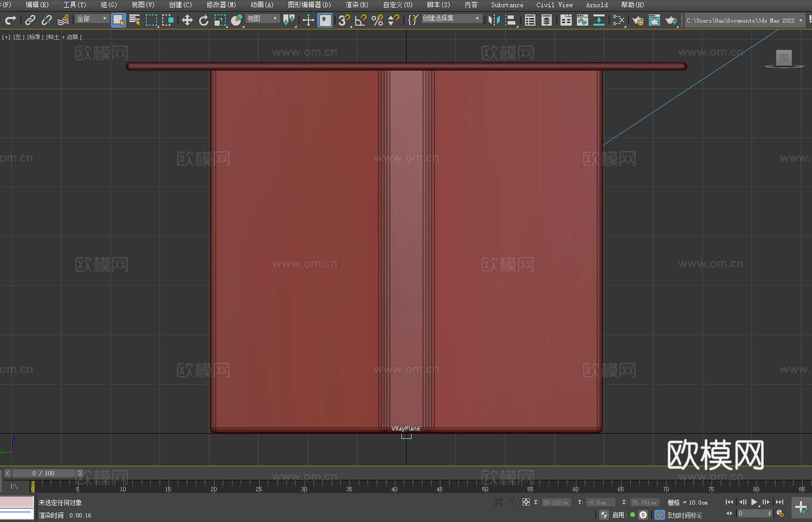Open Render Setup teapot gear icon
Viewport: 812px width, 522px height.
pos(638,20)
